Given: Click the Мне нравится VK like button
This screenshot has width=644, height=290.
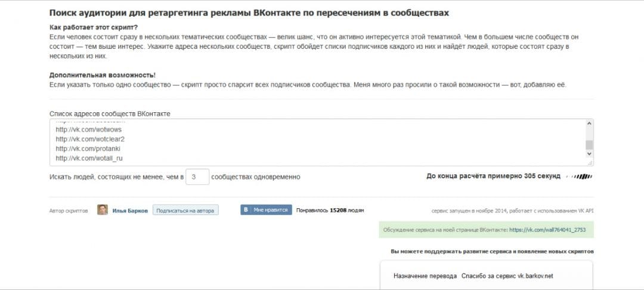Looking at the screenshot, I should pos(266,210).
